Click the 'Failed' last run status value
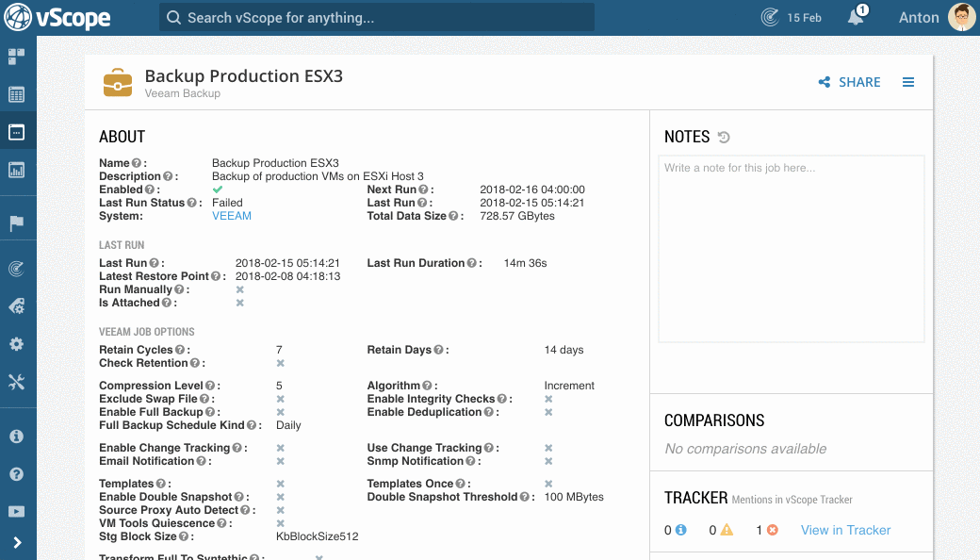Viewport: 980px width, 560px height. coord(227,203)
